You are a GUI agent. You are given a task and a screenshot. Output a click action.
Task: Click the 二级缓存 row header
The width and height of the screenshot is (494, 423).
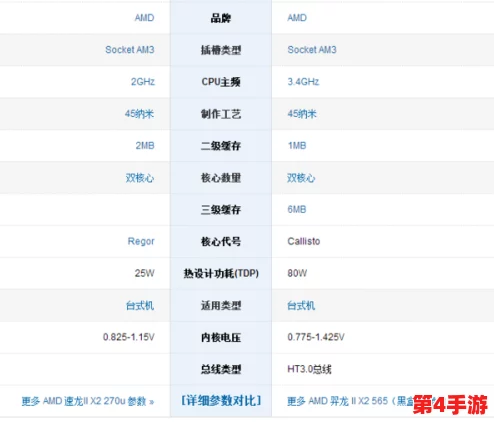(x=221, y=146)
